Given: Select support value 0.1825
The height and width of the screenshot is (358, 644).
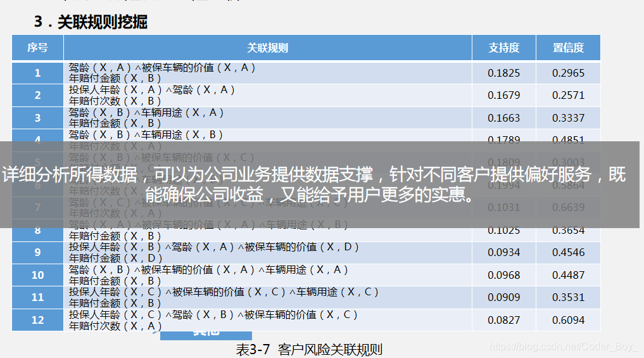Looking at the screenshot, I should 503,73.
